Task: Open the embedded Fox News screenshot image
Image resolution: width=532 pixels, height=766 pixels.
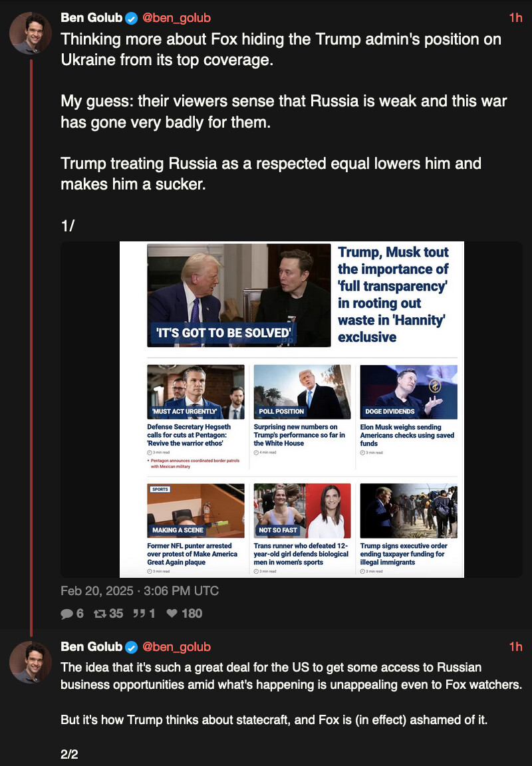Action: click(292, 410)
